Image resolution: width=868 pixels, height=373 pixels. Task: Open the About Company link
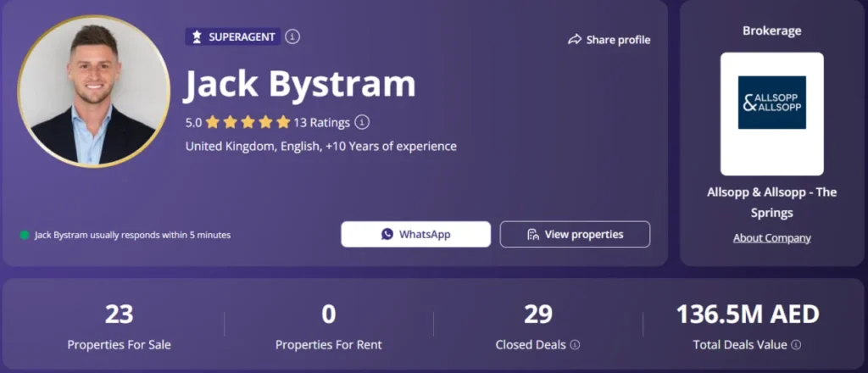pyautogui.click(x=771, y=238)
